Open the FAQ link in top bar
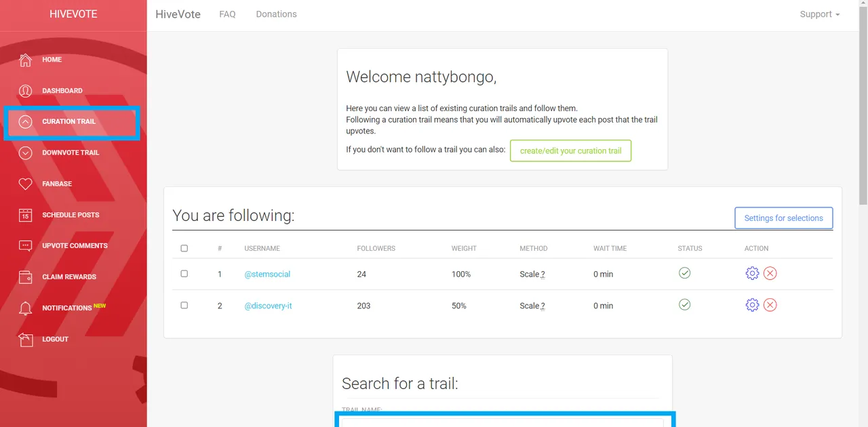The width and height of the screenshot is (868, 427). [x=227, y=14]
